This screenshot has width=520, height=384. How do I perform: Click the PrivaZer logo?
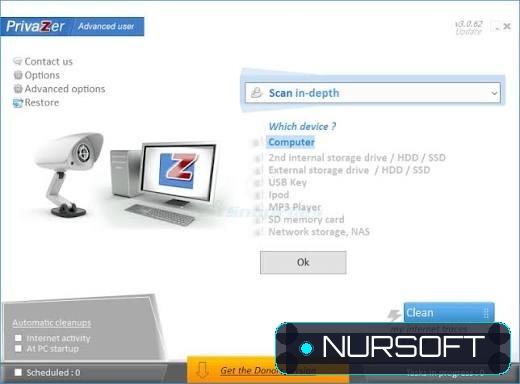click(x=35, y=26)
